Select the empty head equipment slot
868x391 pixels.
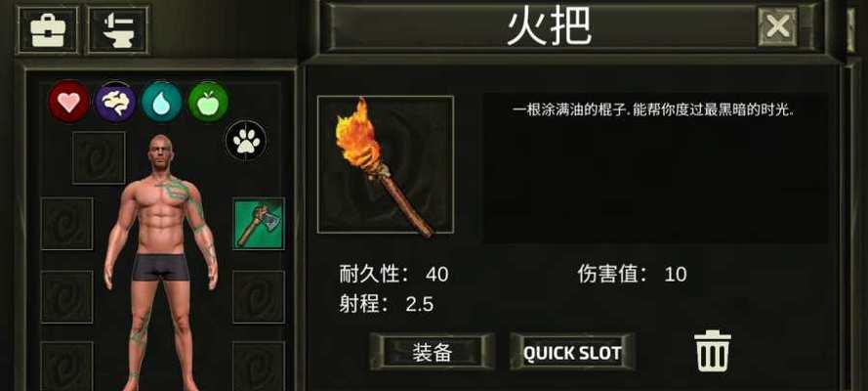click(x=99, y=157)
